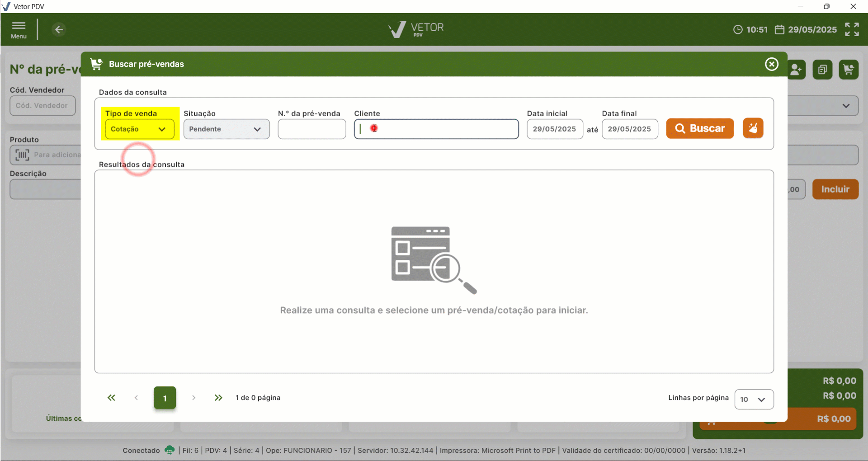Click the Cód. Vendedor input field
The height and width of the screenshot is (461, 868).
point(42,106)
